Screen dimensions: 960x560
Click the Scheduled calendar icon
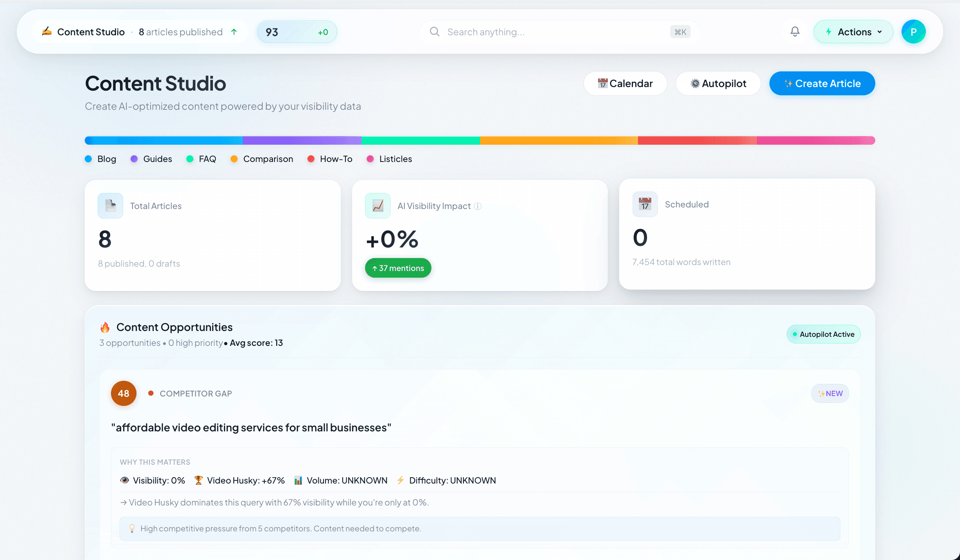[x=645, y=204]
